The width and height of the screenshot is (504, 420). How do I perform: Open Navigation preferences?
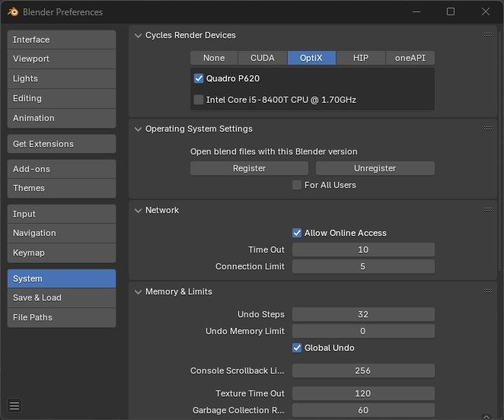point(62,234)
